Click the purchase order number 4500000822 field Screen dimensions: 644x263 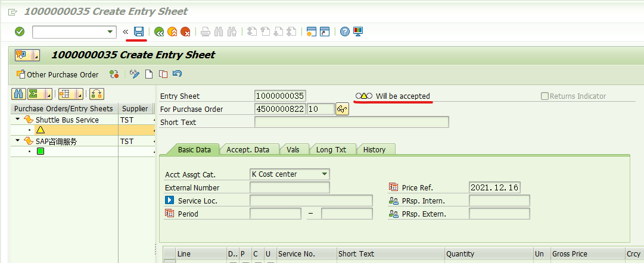tap(280, 109)
